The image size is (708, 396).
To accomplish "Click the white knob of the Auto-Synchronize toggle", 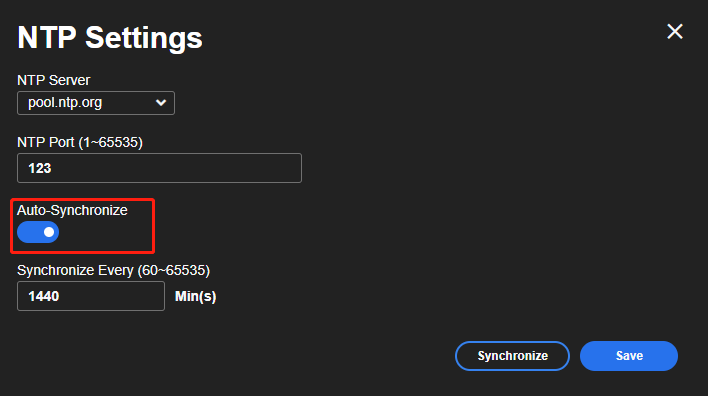I will tap(49, 232).
